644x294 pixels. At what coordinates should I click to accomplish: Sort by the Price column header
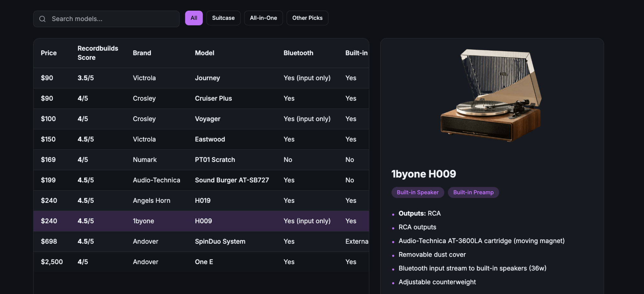(x=49, y=53)
